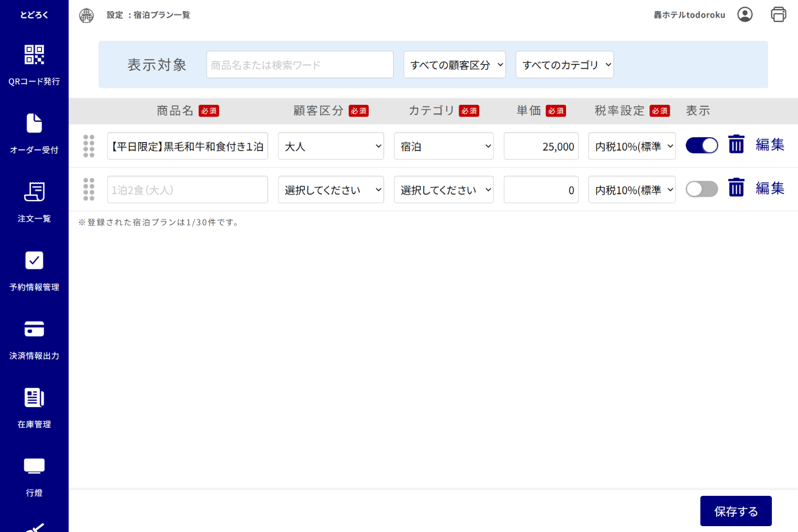Screen dimensions: 798x532
Task: Open 決済情報出力 card icon
Action: (34, 329)
